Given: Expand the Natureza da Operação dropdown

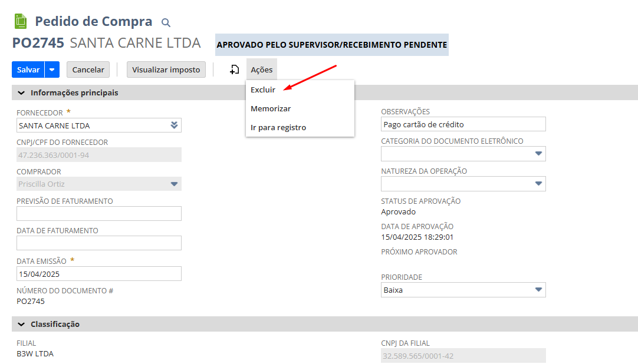Looking at the screenshot, I should (538, 184).
